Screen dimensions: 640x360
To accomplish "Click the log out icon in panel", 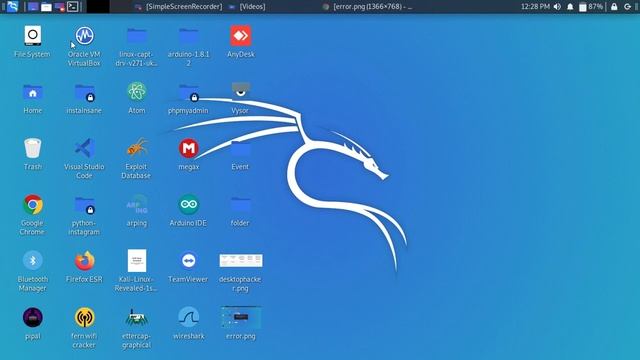I will tap(628, 7).
